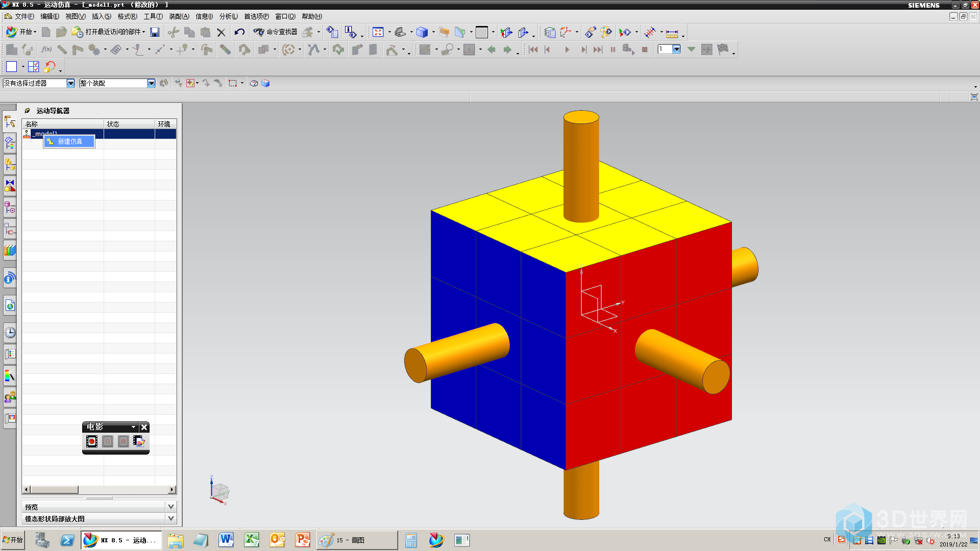980x551 pixels.
Task: Open the View menu
Action: (x=75, y=16)
